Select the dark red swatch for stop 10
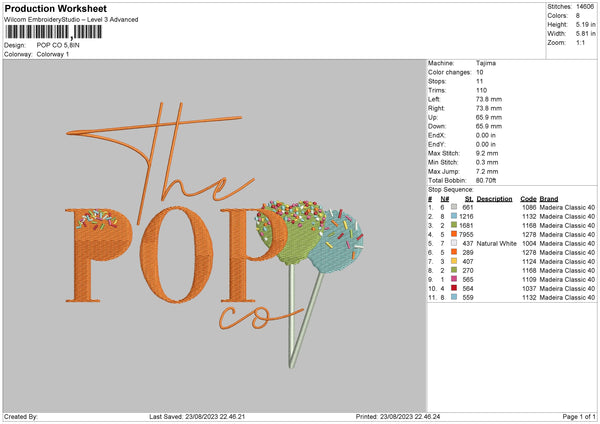The width and height of the screenshot is (600, 424). [455, 288]
